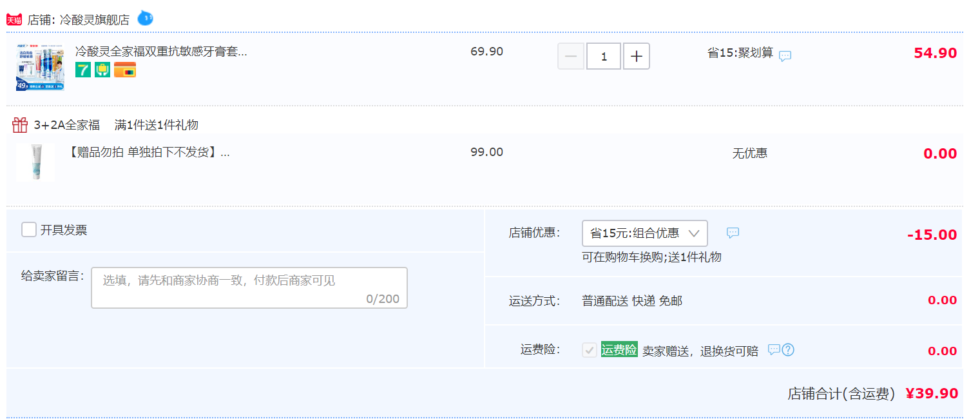Open the free gift toothpaste thumbnail
Screen dimensions: 980x419
[35, 161]
